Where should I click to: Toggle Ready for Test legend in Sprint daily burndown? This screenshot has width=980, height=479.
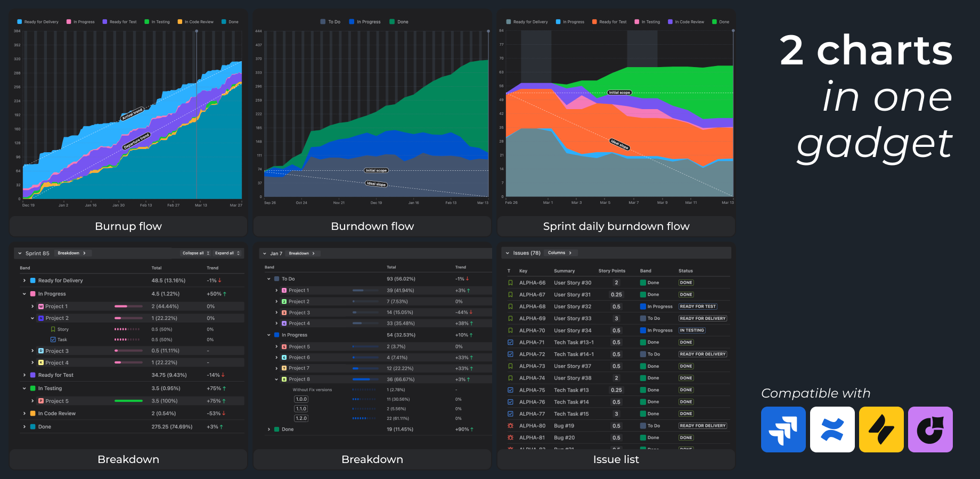pos(609,22)
